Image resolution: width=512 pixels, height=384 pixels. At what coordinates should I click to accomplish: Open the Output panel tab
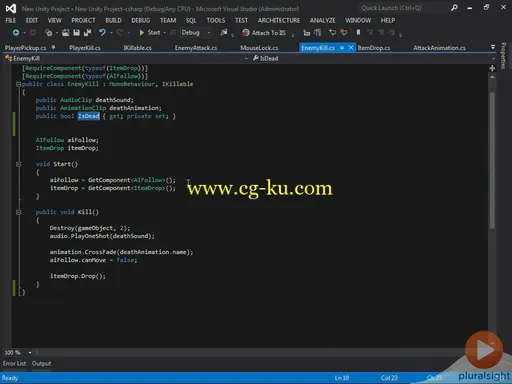click(x=42, y=364)
